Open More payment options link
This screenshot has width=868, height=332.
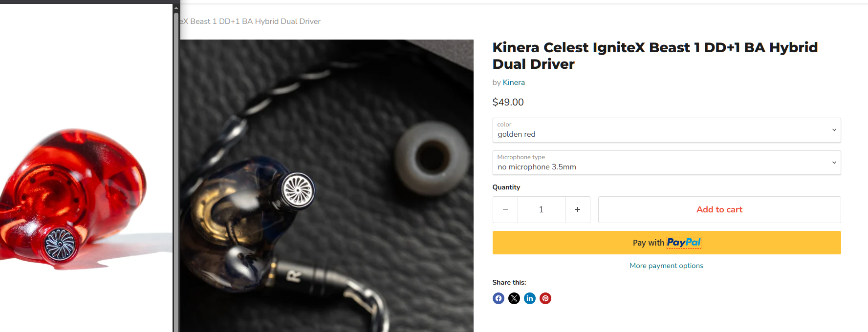666,266
